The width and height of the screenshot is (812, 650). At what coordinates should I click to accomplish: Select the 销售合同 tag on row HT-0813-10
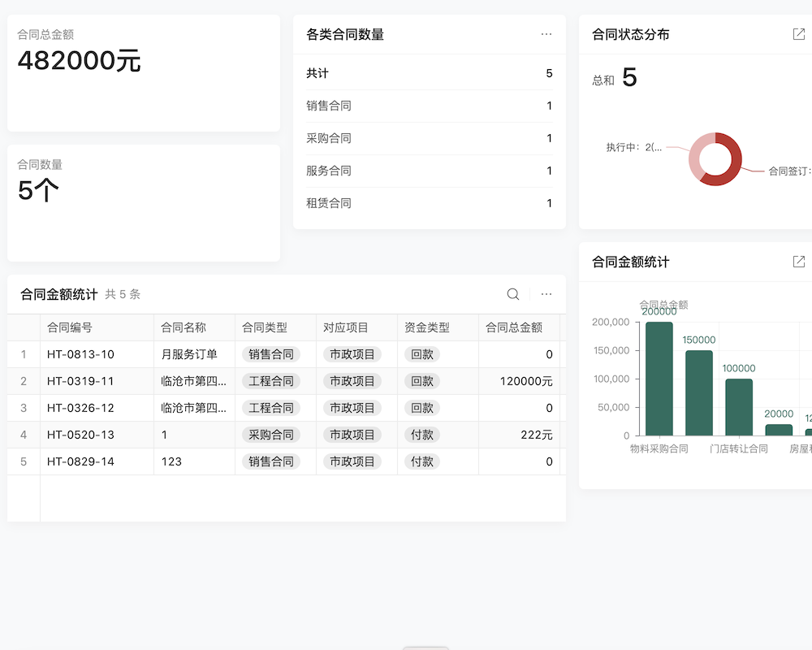coord(271,353)
